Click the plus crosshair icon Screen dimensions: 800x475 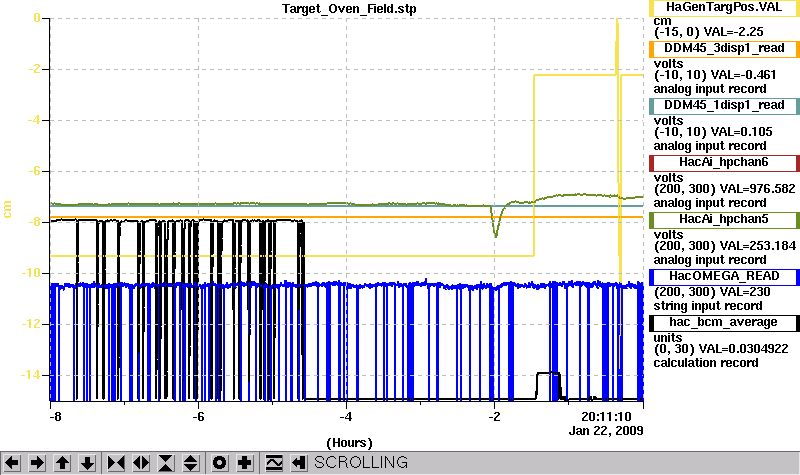[x=244, y=463]
